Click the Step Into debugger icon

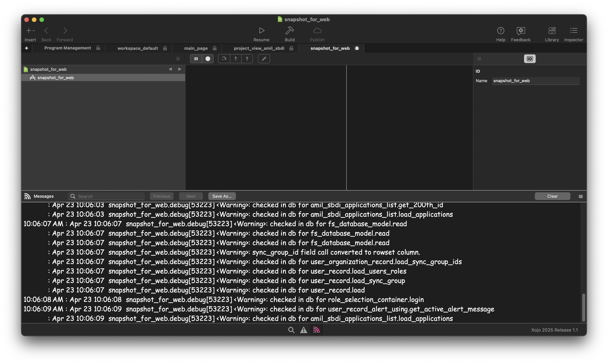coord(236,59)
